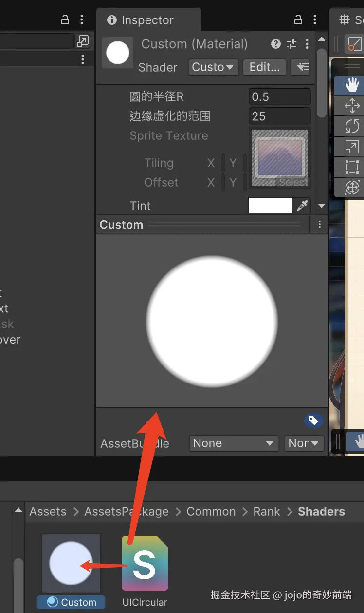Viewport: 364px width, 613px height.
Task: Open the AssetBundle variant dropdown
Action: pos(304,443)
